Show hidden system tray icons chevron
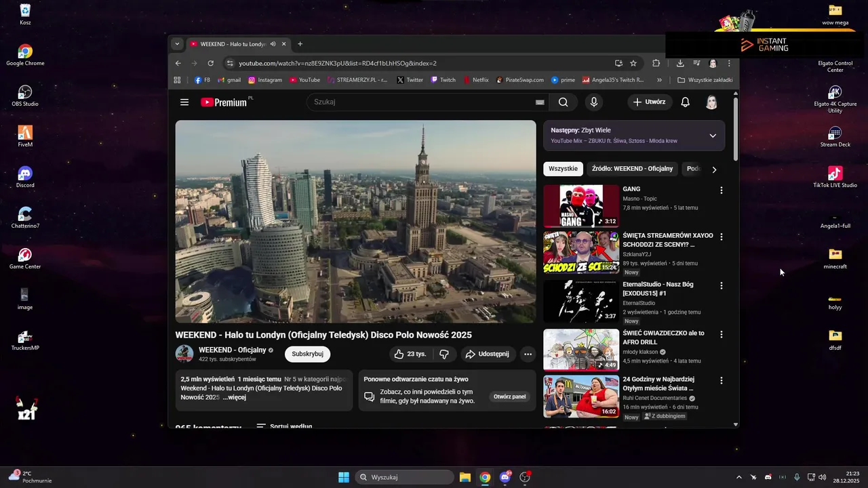This screenshot has width=868, height=488. tap(738, 477)
